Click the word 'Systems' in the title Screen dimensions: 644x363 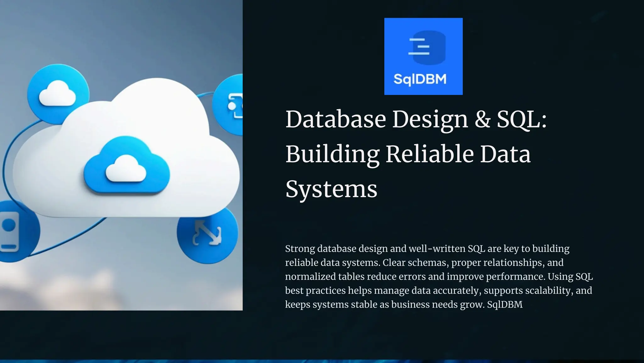click(331, 189)
